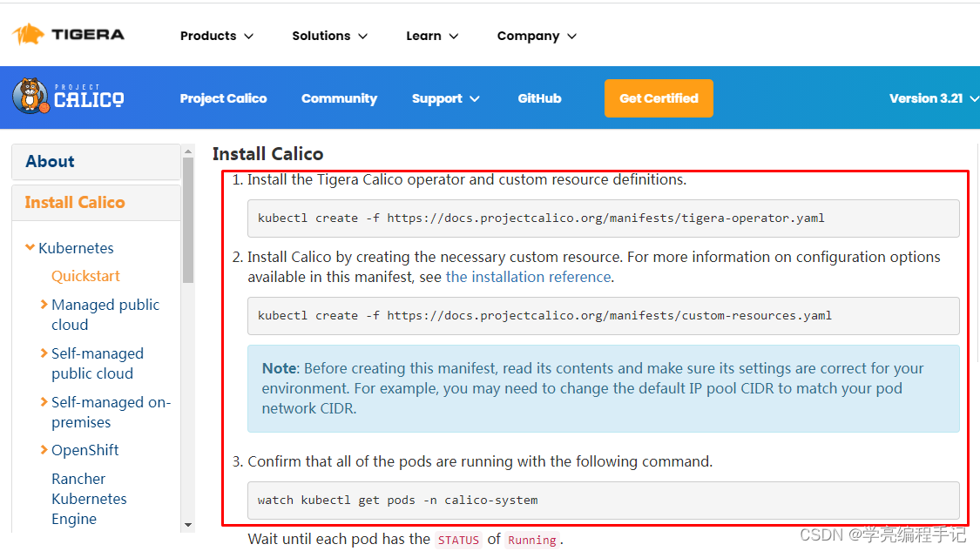Open the installation reference link
The image size is (980, 551).
(x=528, y=277)
